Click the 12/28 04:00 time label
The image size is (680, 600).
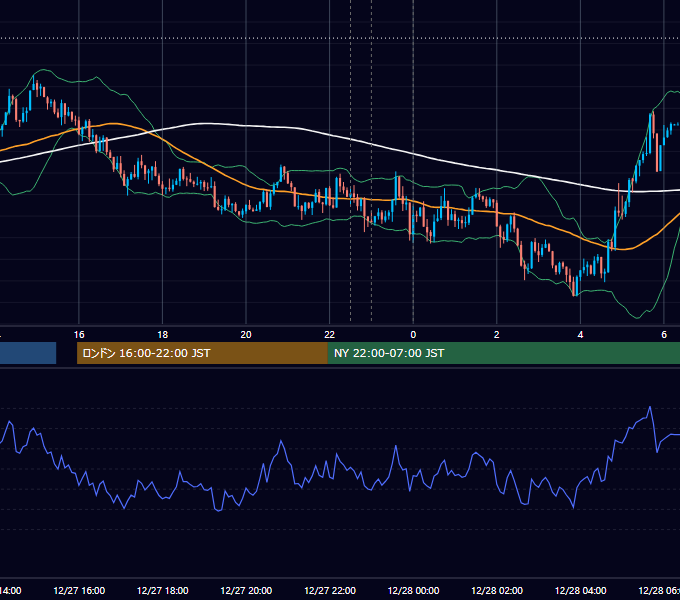(x=581, y=590)
